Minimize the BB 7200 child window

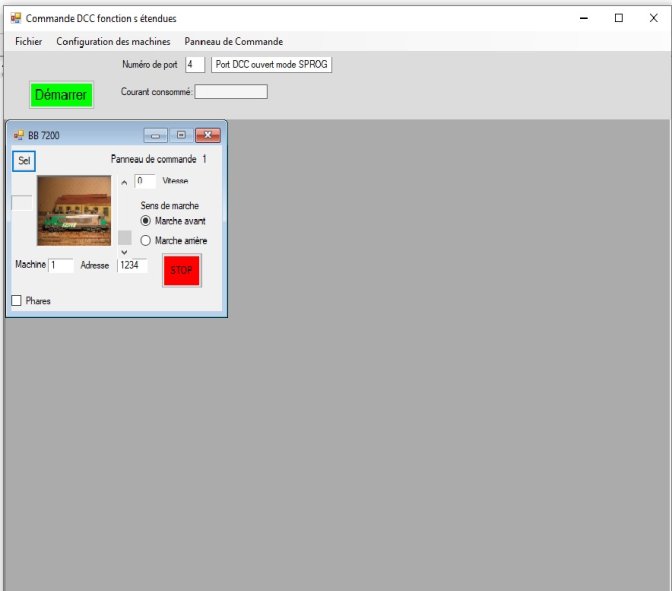click(x=156, y=135)
